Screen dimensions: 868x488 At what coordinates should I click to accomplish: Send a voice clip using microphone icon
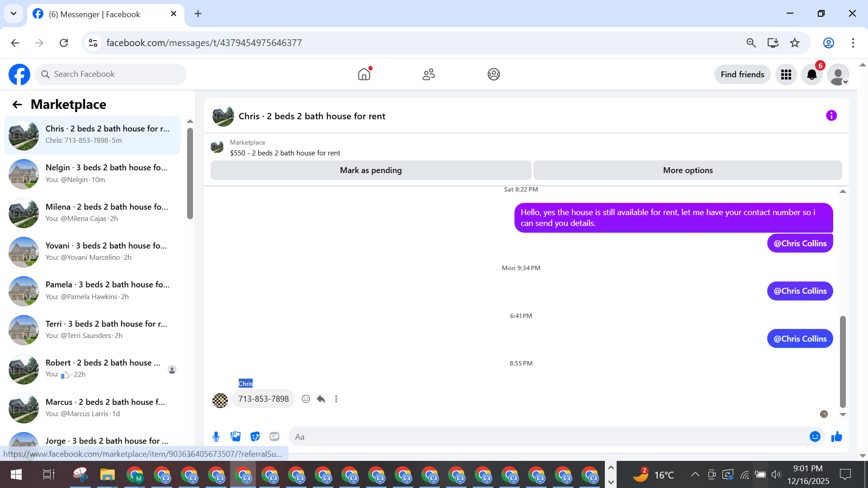pyautogui.click(x=216, y=436)
